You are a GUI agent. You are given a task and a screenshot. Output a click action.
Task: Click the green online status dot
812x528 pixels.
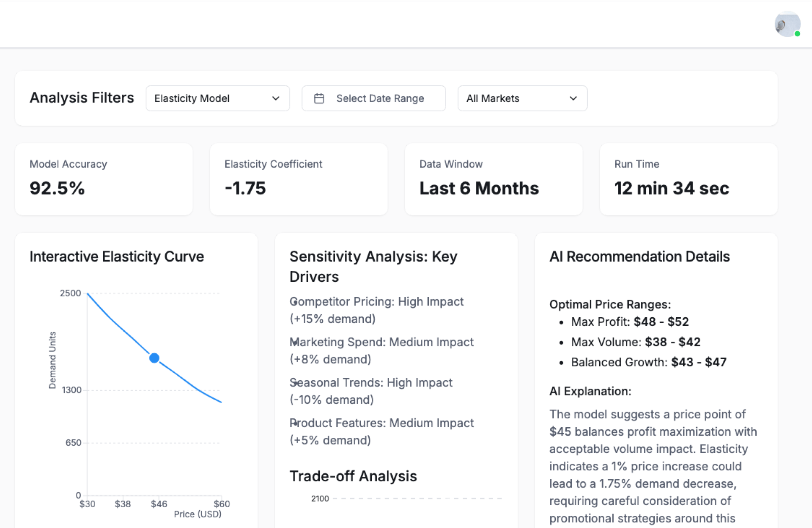tap(797, 34)
